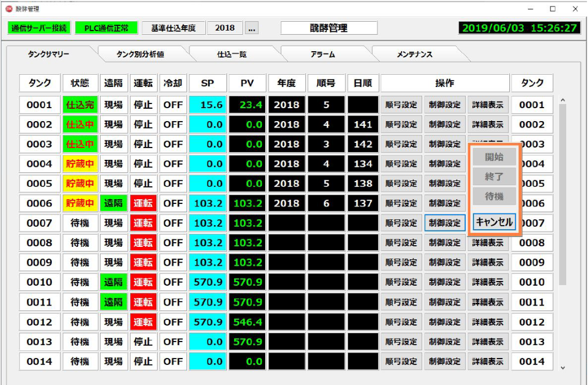Open the 仕込一覧 tab
Image resolution: width=588 pixels, height=385 pixels.
(x=232, y=54)
